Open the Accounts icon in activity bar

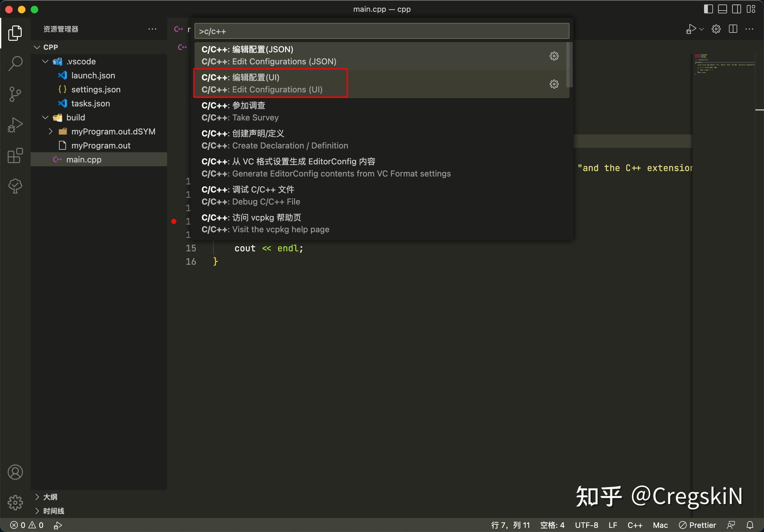point(15,472)
